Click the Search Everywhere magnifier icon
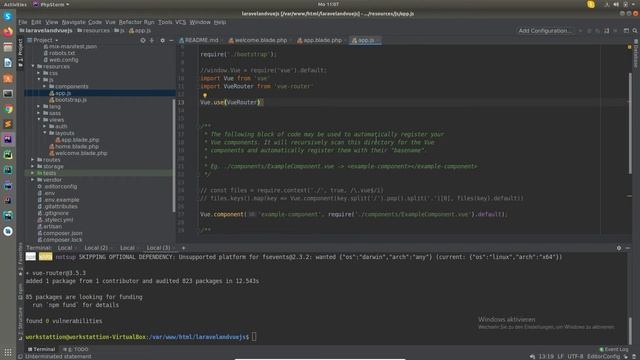Image resolution: width=640 pixels, height=360 pixels. 635,31
